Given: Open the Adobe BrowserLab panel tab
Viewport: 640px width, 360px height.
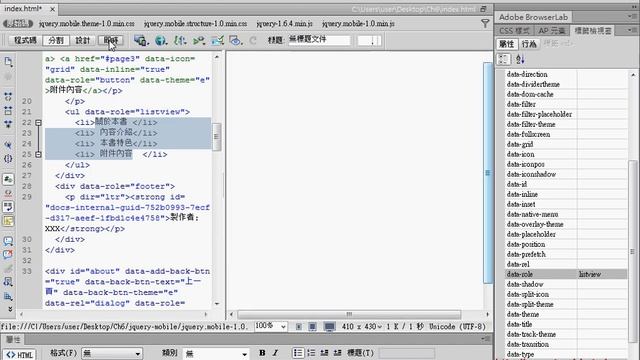Looking at the screenshot, I should point(533,17).
